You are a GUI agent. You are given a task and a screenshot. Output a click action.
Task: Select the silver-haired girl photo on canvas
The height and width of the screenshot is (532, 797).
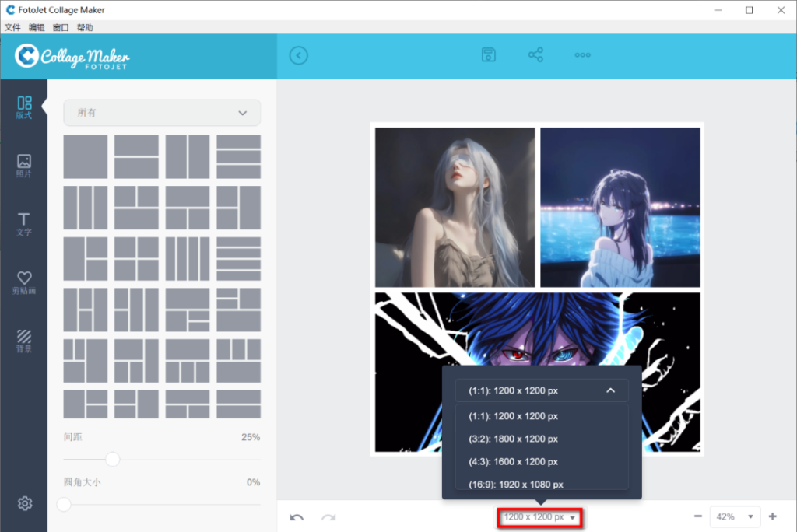[455, 208]
